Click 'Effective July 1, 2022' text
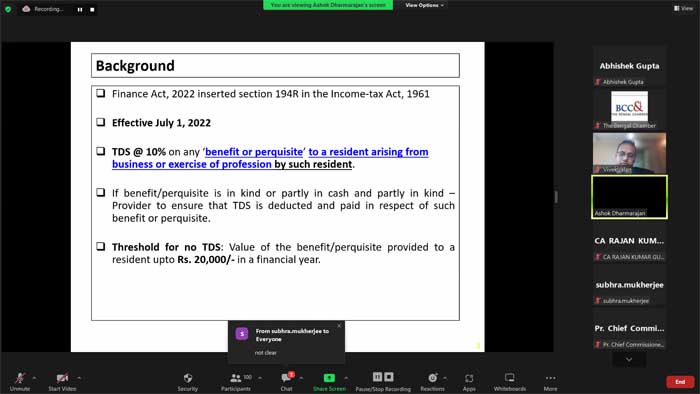This screenshot has width=700, height=394. pos(161,123)
